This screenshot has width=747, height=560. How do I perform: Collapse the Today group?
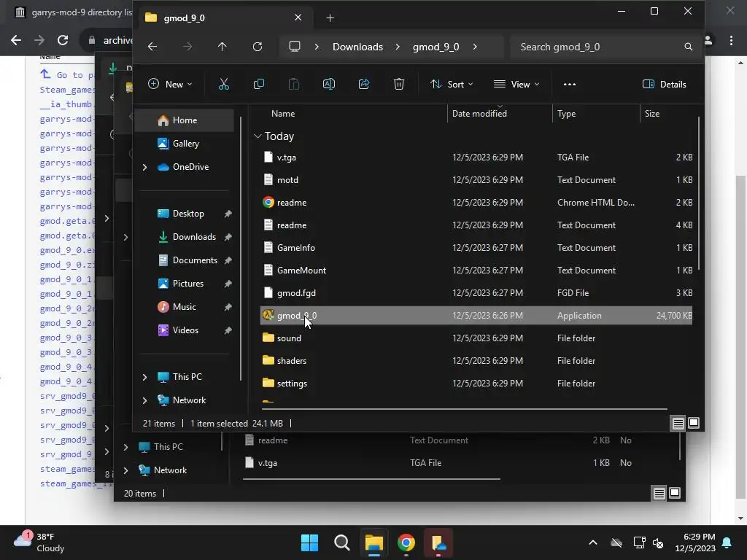[258, 136]
